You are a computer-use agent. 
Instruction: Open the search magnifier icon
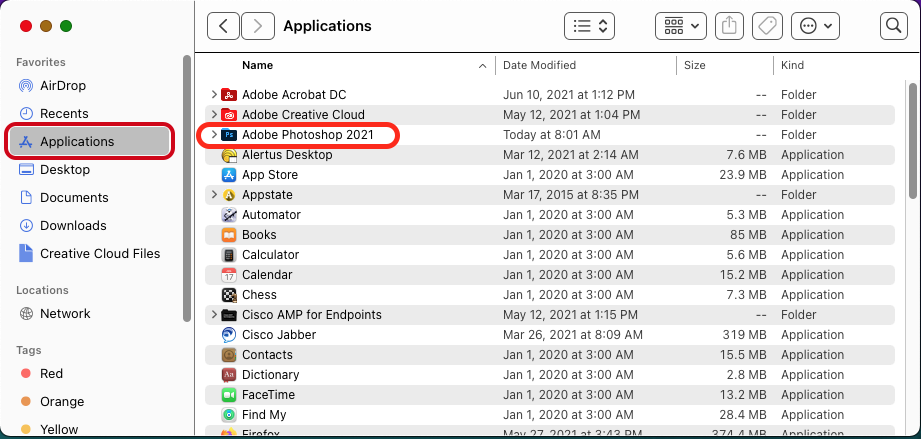tap(893, 26)
